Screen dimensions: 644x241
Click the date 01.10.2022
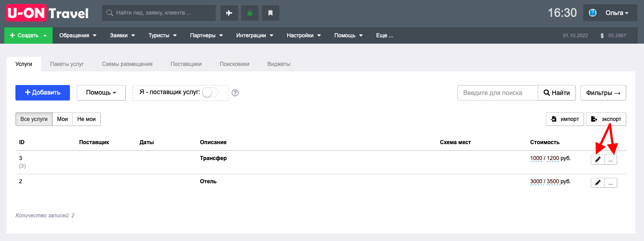pos(575,35)
